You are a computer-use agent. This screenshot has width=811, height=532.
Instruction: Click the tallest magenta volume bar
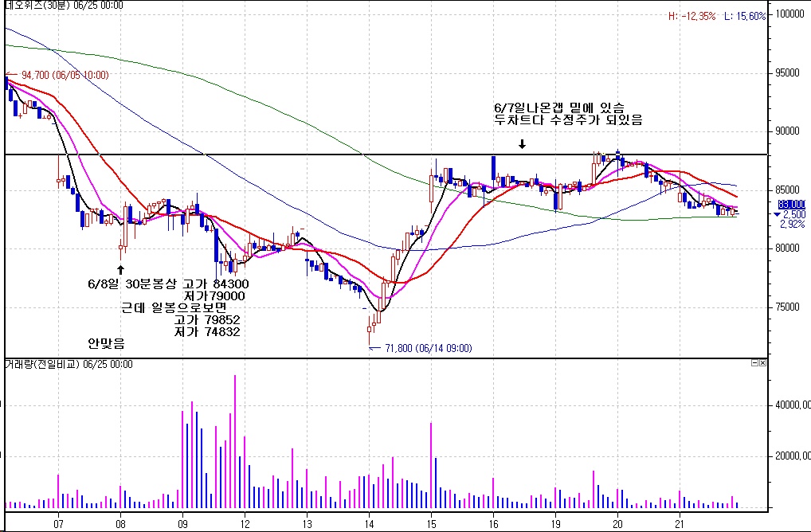(235, 442)
